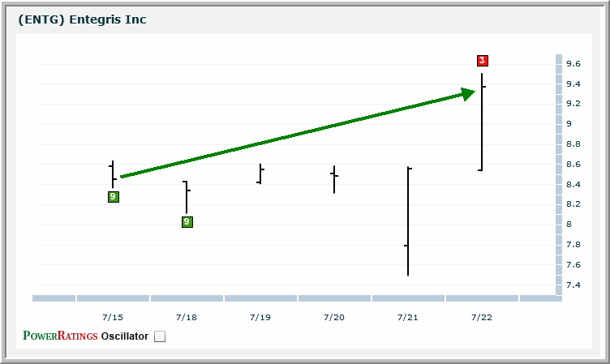
Task: Select the 7/18 date label
Action: tap(186, 317)
